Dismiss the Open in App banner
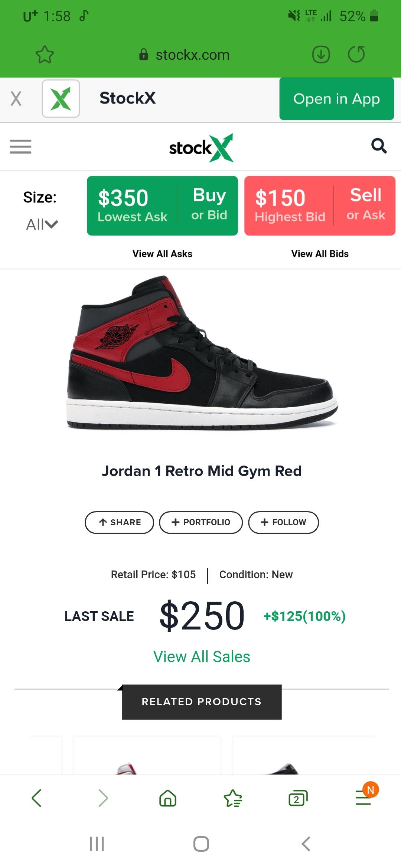The width and height of the screenshot is (401, 868). click(16, 99)
